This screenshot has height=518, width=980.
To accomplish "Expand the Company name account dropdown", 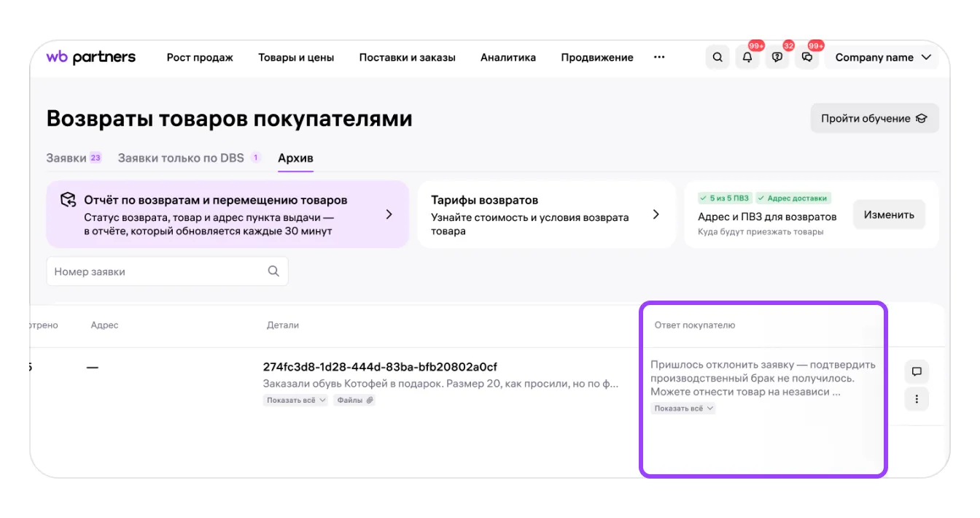I will (883, 58).
